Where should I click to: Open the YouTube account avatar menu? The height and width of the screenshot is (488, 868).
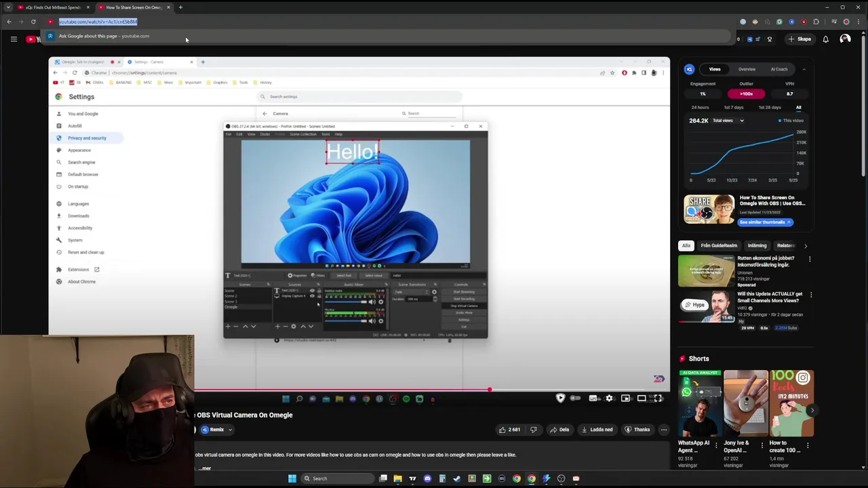click(x=845, y=39)
